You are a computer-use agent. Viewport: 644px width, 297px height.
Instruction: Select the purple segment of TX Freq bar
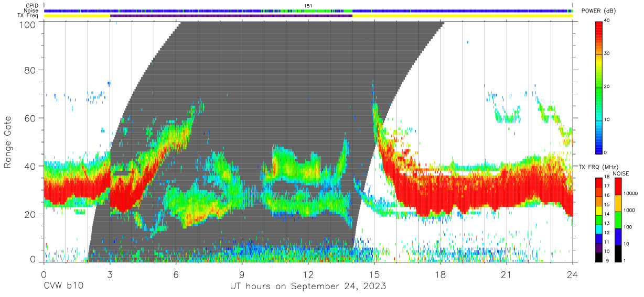click(x=231, y=16)
